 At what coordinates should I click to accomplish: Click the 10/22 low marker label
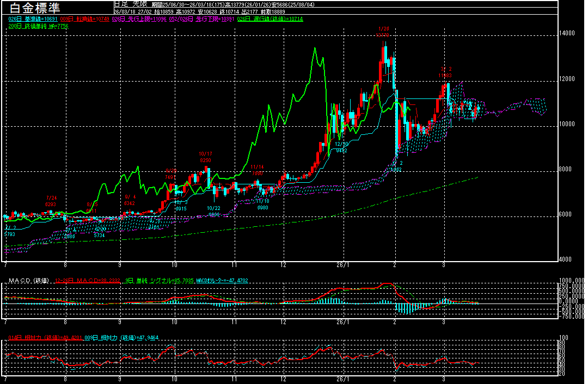tap(213, 212)
